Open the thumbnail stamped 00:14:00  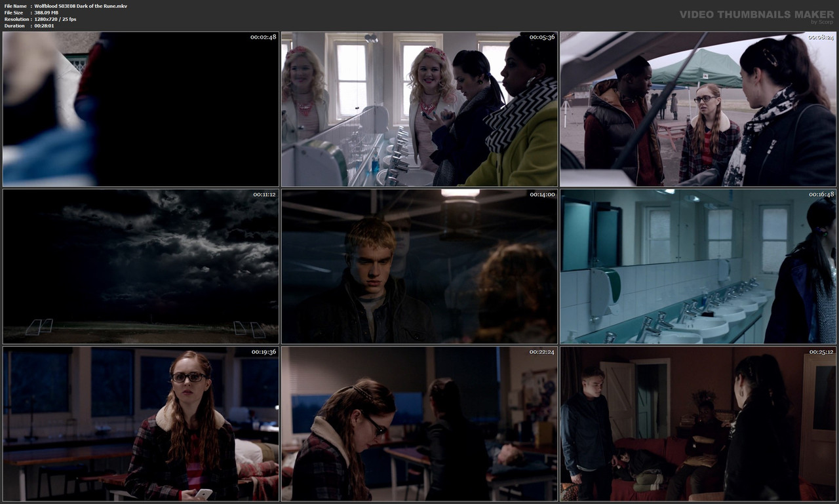tap(419, 267)
